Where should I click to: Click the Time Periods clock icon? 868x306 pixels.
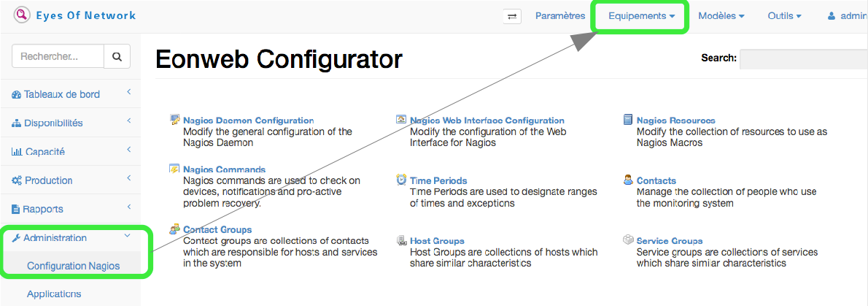(x=401, y=180)
